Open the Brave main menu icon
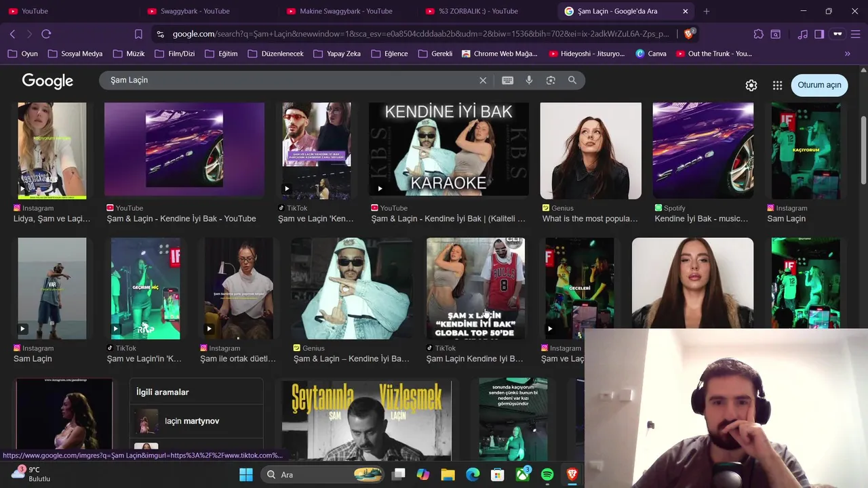 (x=854, y=34)
